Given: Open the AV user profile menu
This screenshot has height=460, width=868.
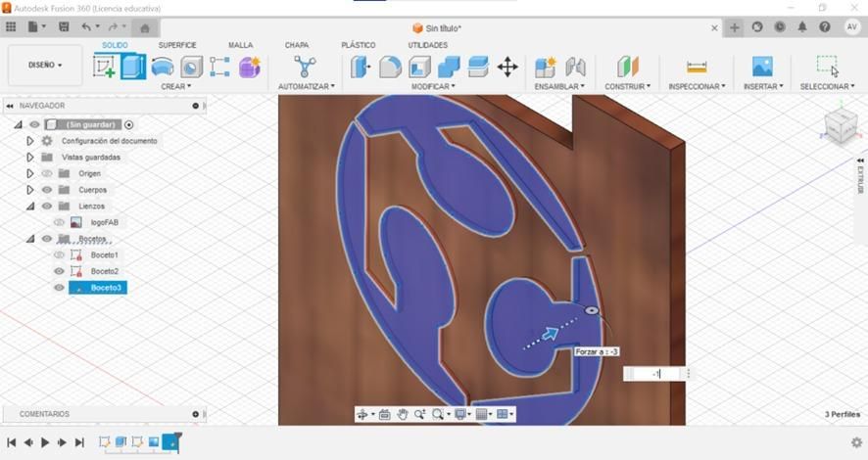Looking at the screenshot, I should [851, 27].
